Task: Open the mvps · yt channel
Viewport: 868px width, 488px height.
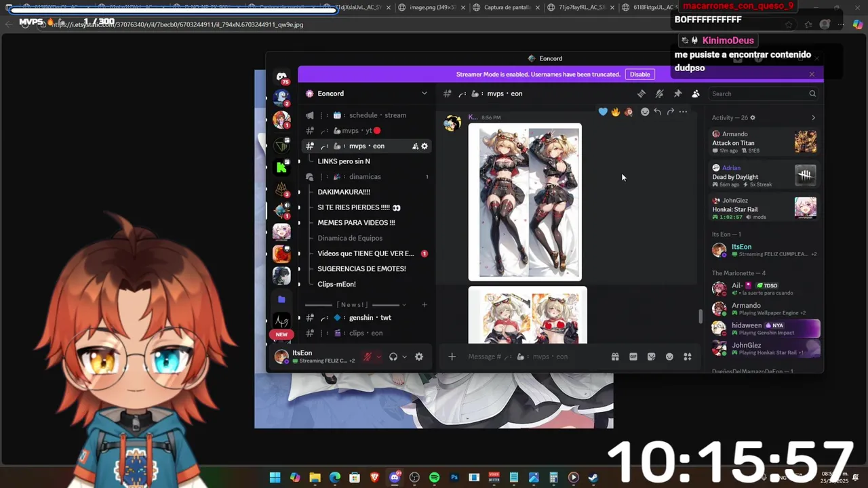Action: point(366,131)
